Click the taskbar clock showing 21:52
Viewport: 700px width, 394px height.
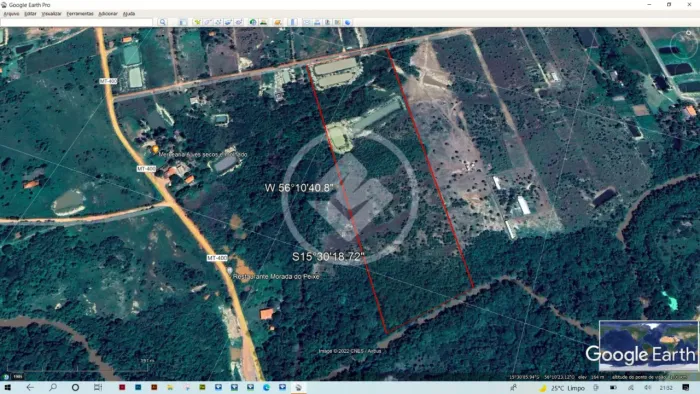[x=666, y=388]
